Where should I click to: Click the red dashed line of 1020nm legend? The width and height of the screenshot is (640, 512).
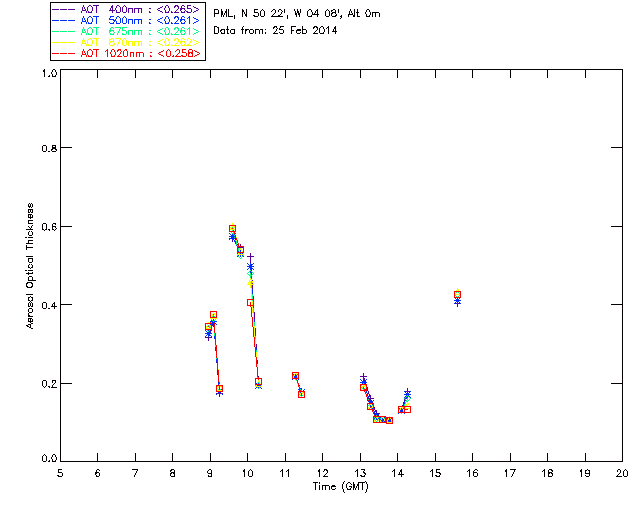click(64, 53)
